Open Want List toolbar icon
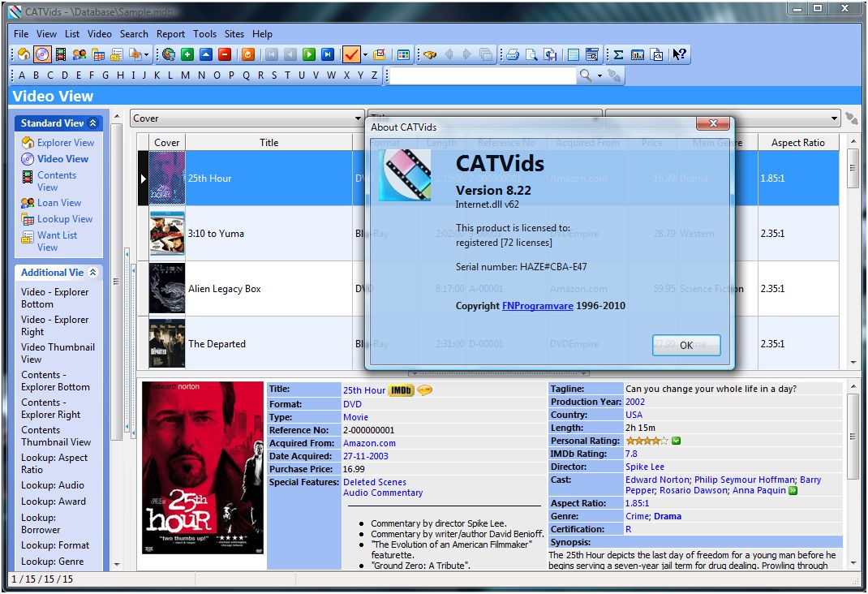This screenshot has width=868, height=594. tap(116, 54)
